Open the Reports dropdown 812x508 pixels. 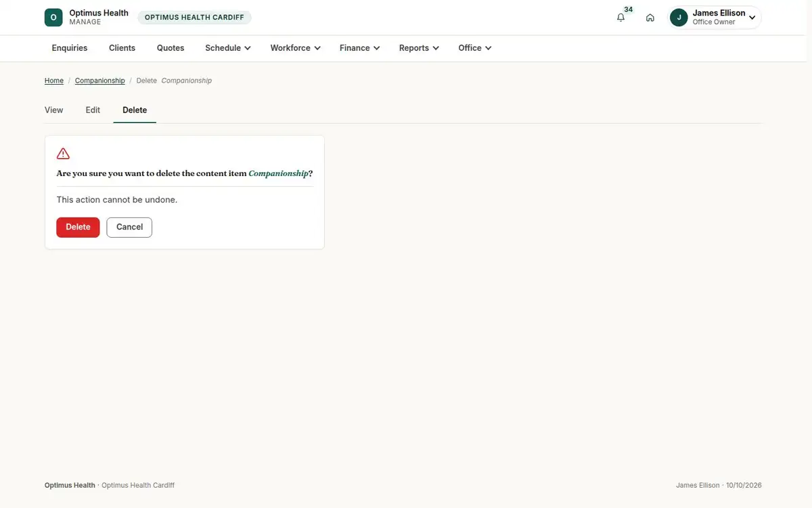click(419, 48)
